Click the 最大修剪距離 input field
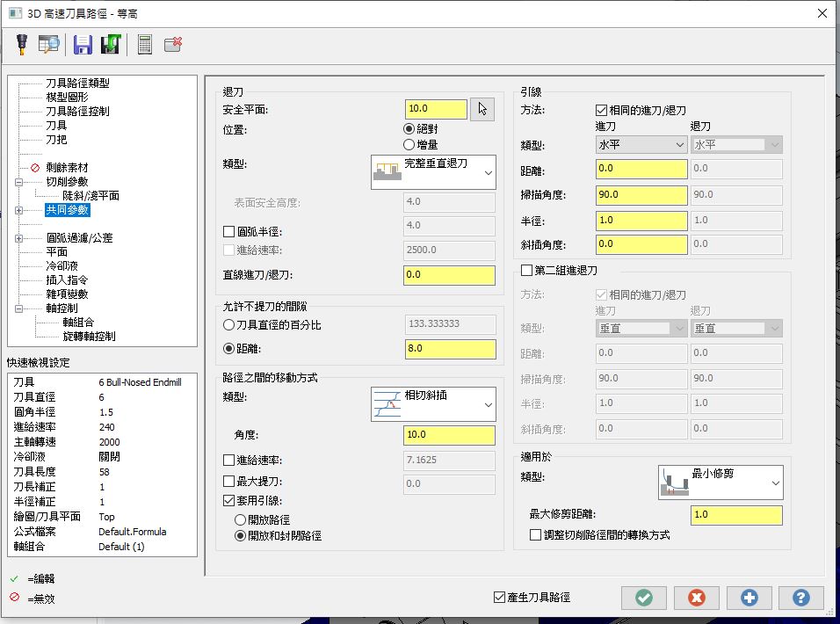 (x=736, y=515)
